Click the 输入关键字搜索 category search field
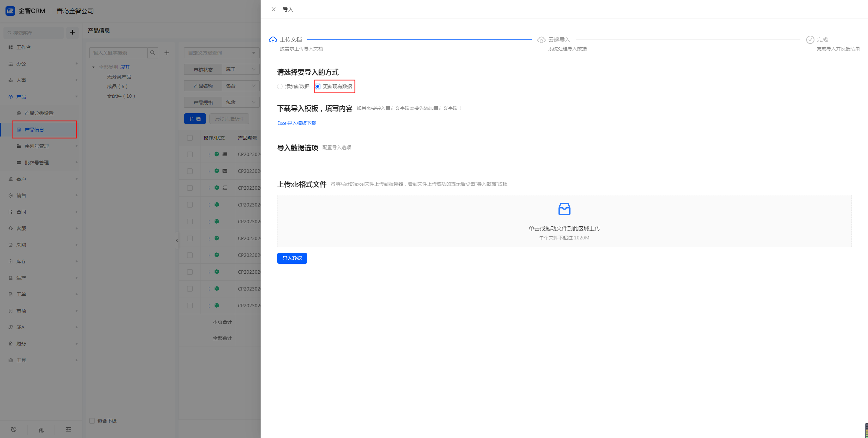 click(x=118, y=53)
